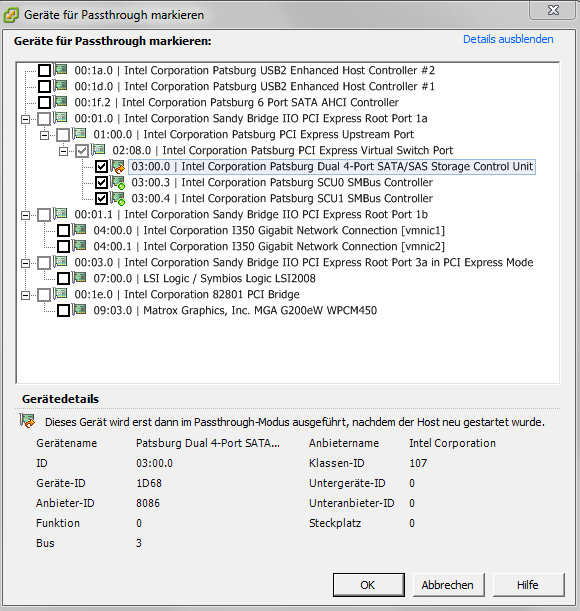
Task: Click the vSphere icon in the dialog title bar
Action: pos(11,15)
